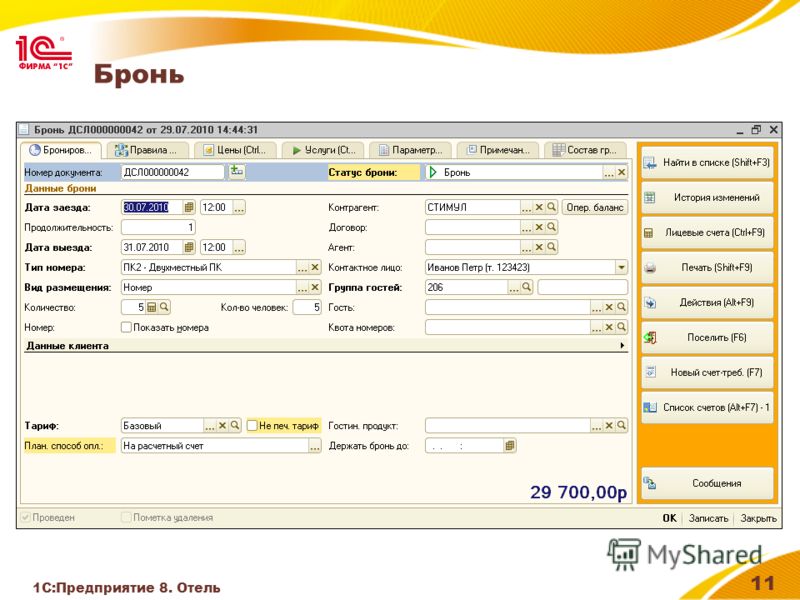Image resolution: width=800 pixels, height=600 pixels.
Task: Clear the Агент field
Action: (539, 247)
